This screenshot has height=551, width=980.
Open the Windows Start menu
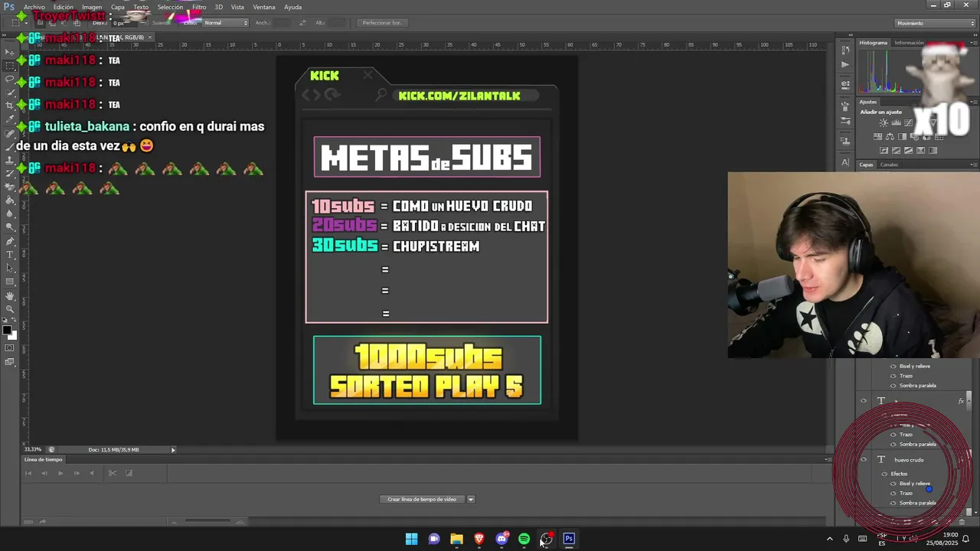pos(411,539)
